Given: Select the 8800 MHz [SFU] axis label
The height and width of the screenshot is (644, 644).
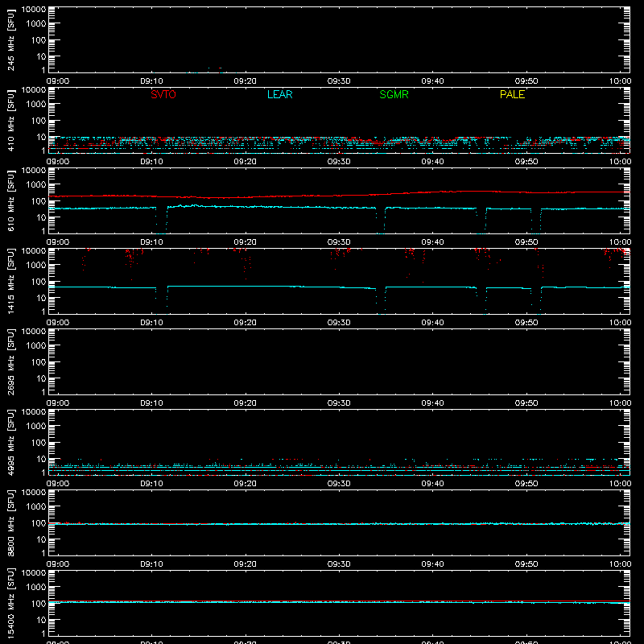Looking at the screenshot, I should click(x=10, y=522).
